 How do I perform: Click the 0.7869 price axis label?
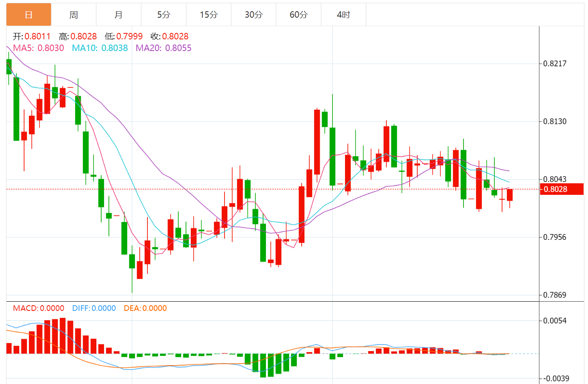555,295
